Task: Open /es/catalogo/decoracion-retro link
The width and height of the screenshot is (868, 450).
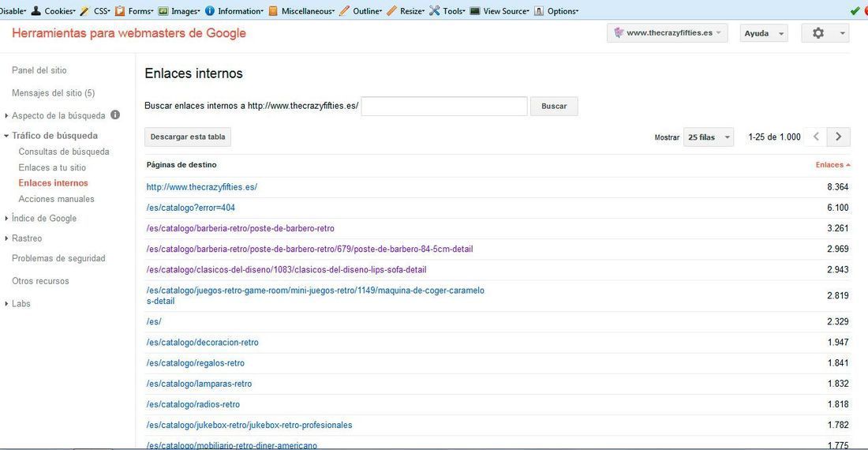Action: (x=202, y=342)
